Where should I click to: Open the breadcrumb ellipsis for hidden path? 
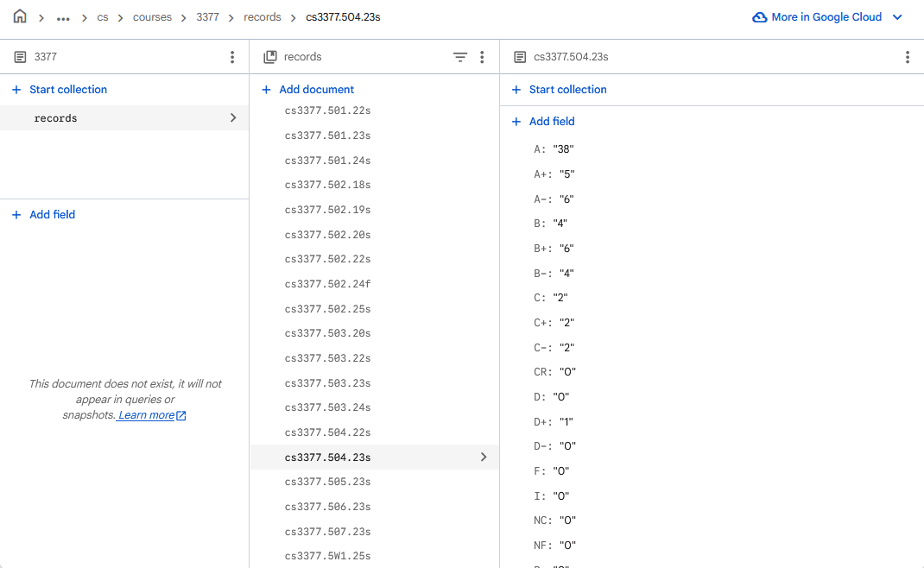(63, 17)
